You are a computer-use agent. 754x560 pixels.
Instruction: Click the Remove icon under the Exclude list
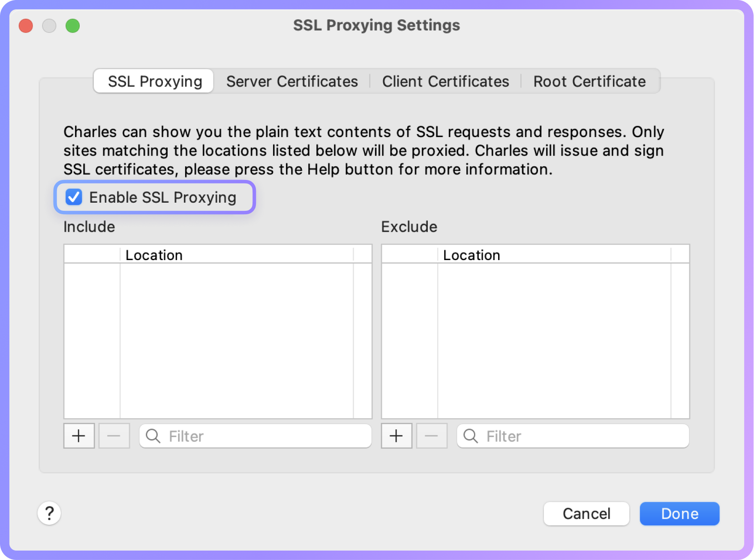pyautogui.click(x=432, y=436)
